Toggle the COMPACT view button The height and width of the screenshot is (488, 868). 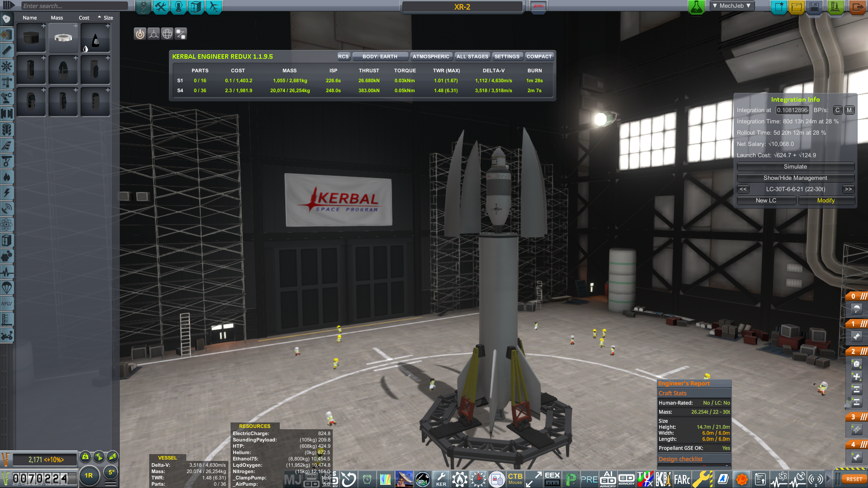[x=539, y=56]
